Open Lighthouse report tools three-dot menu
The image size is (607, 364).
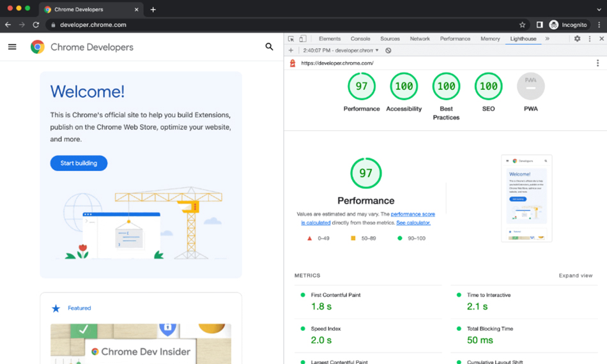point(597,63)
